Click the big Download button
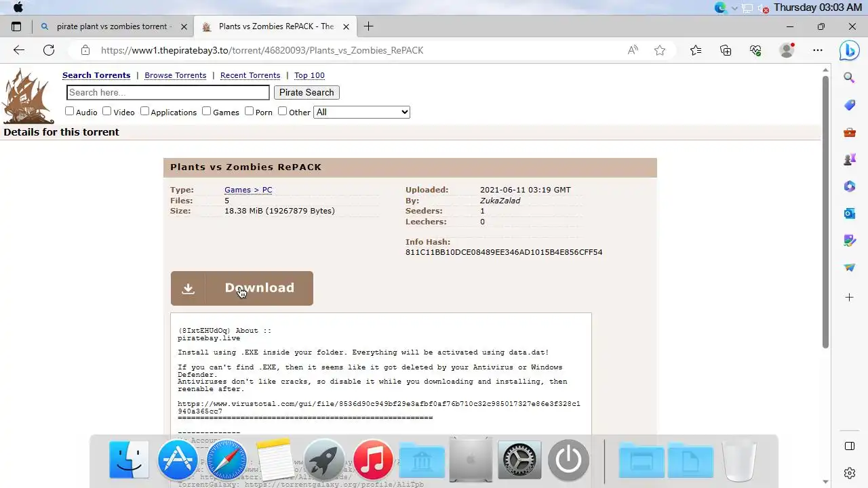The image size is (868, 488). [x=242, y=288]
